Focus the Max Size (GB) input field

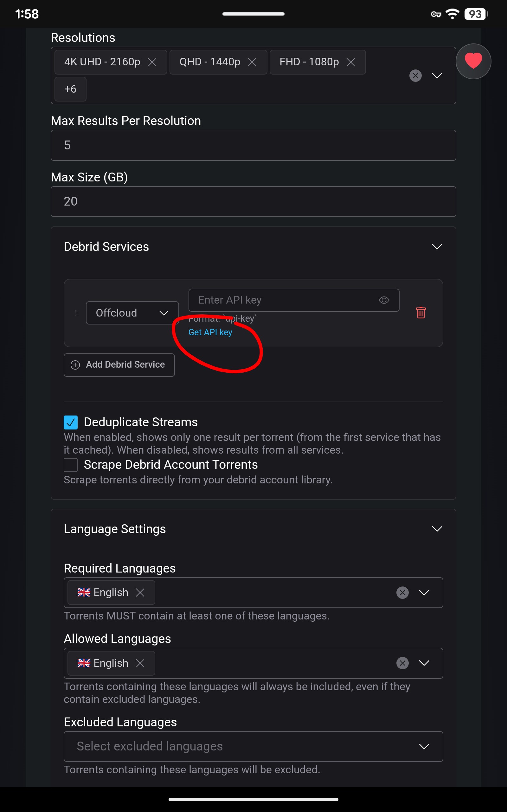tap(253, 201)
